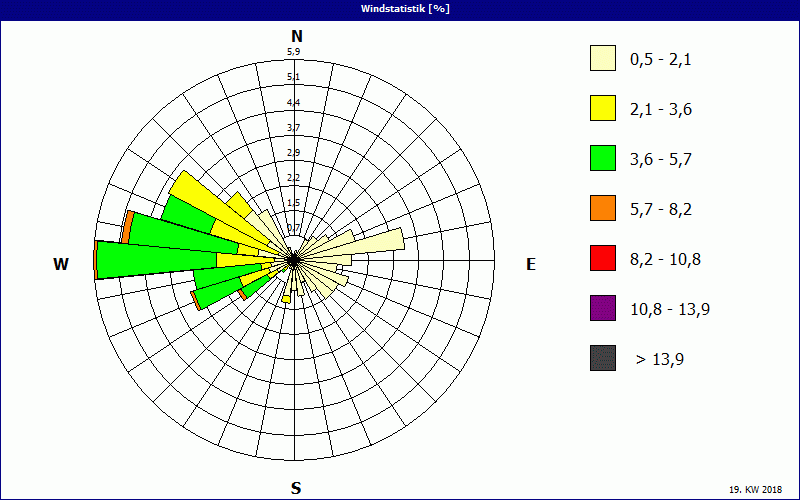Image resolution: width=800 pixels, height=500 pixels.
Task: Click the S compass label
Action: [296, 489]
